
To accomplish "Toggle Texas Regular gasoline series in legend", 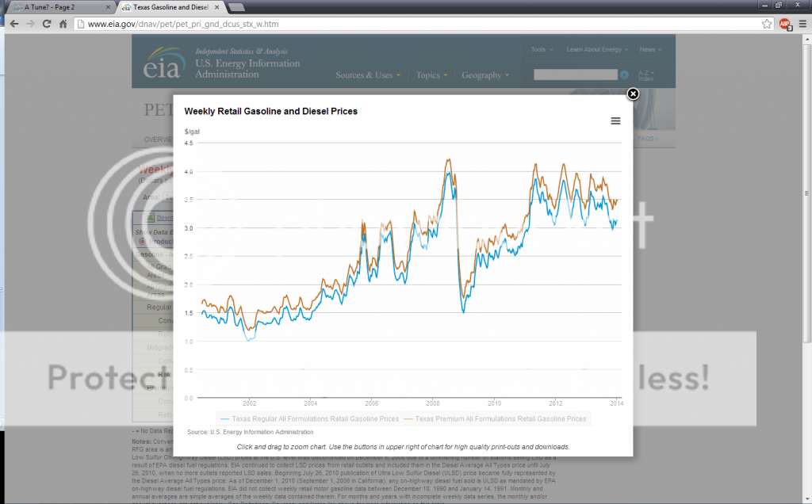I will (310, 418).
